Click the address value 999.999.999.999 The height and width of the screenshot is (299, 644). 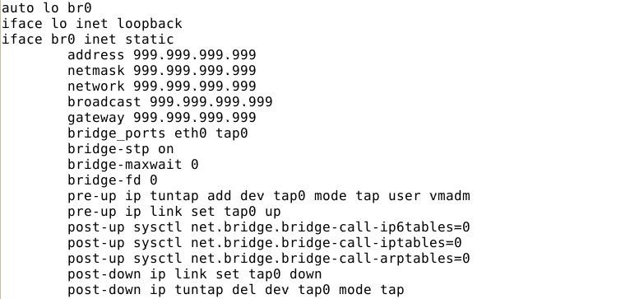pos(195,54)
